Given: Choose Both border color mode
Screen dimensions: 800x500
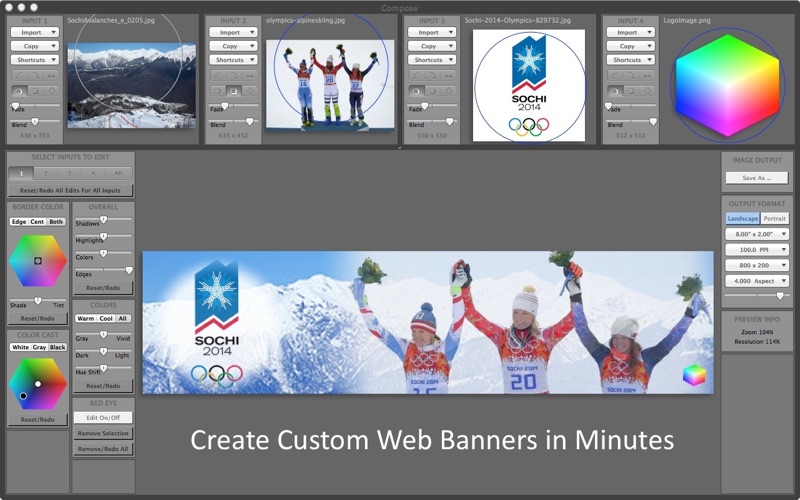Looking at the screenshot, I should (56, 222).
